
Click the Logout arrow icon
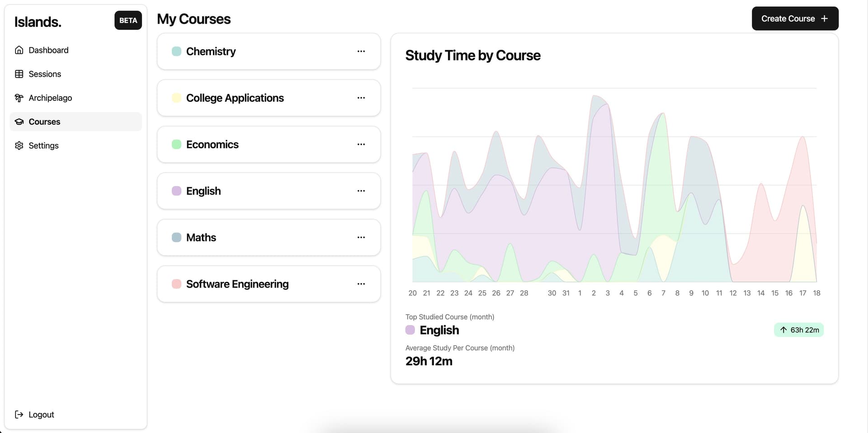tap(19, 414)
